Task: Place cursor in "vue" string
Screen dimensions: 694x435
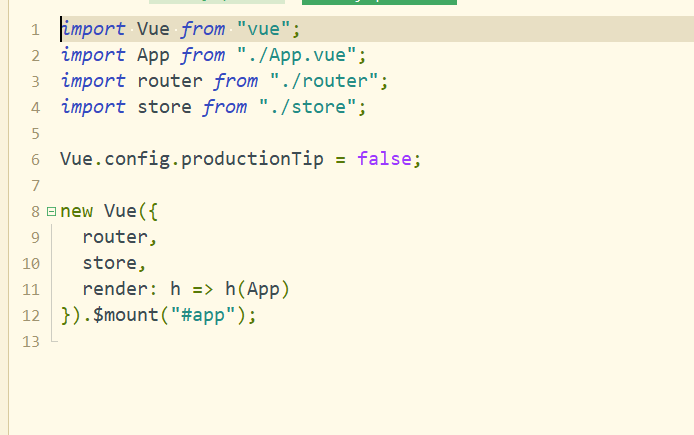Action: click(x=264, y=29)
